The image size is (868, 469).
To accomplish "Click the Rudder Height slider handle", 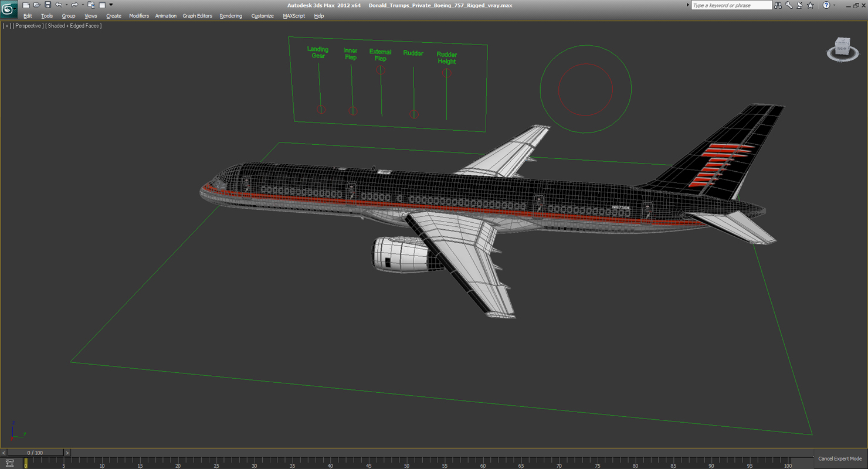I will tap(446, 73).
